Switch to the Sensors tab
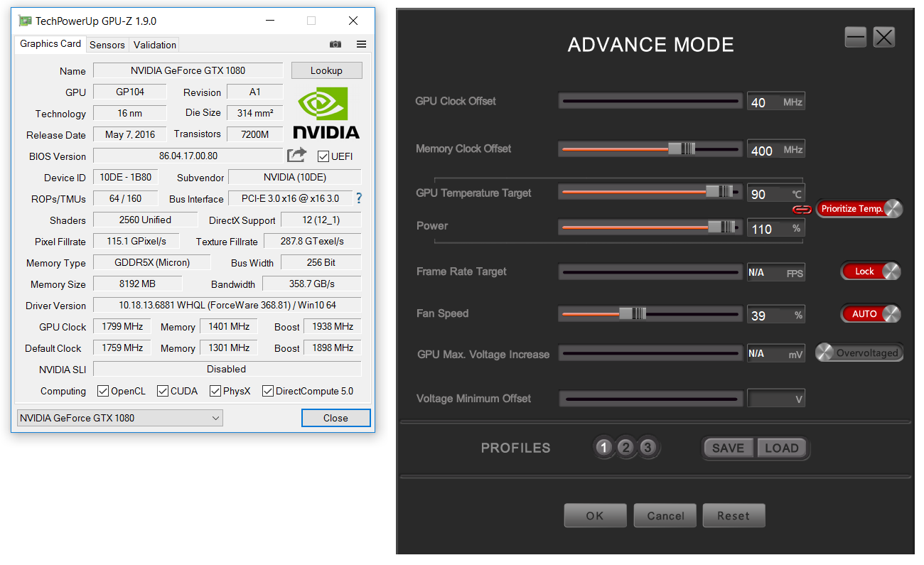Viewport: 924px width, 565px height. tap(107, 45)
